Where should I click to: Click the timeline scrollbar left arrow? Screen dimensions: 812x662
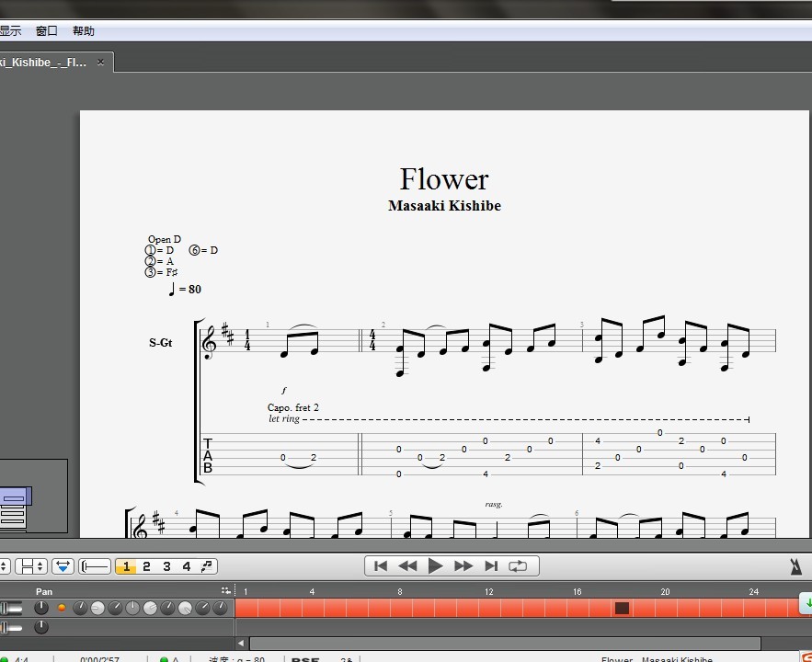coord(241,643)
